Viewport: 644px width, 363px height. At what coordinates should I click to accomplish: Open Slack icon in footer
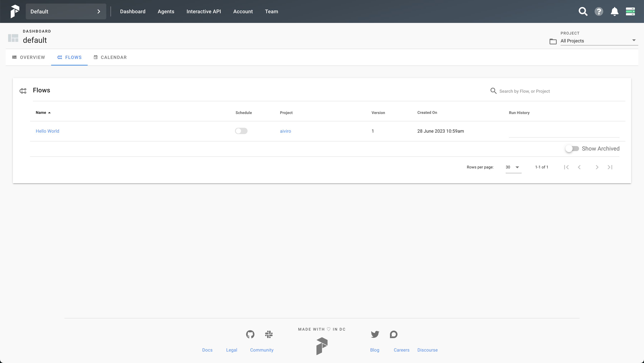(269, 334)
